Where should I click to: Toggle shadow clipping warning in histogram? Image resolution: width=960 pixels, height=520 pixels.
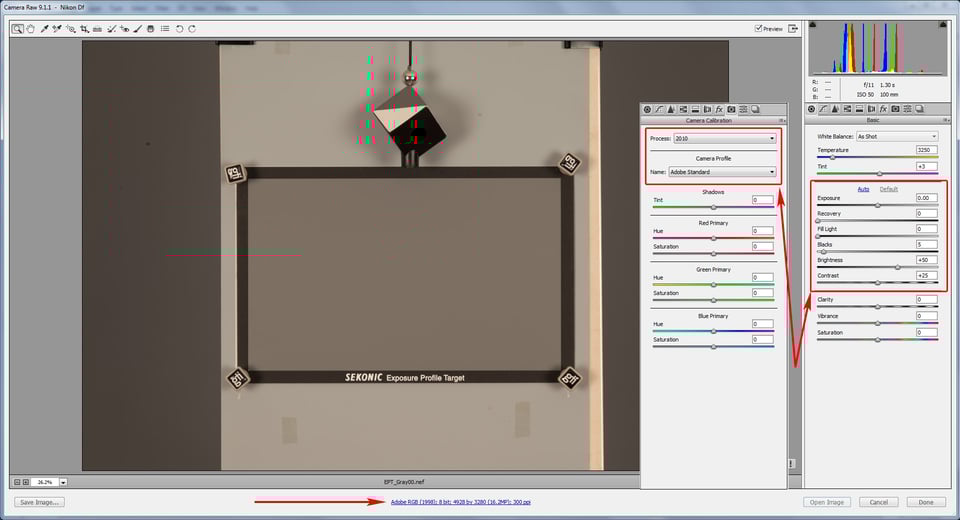point(813,24)
